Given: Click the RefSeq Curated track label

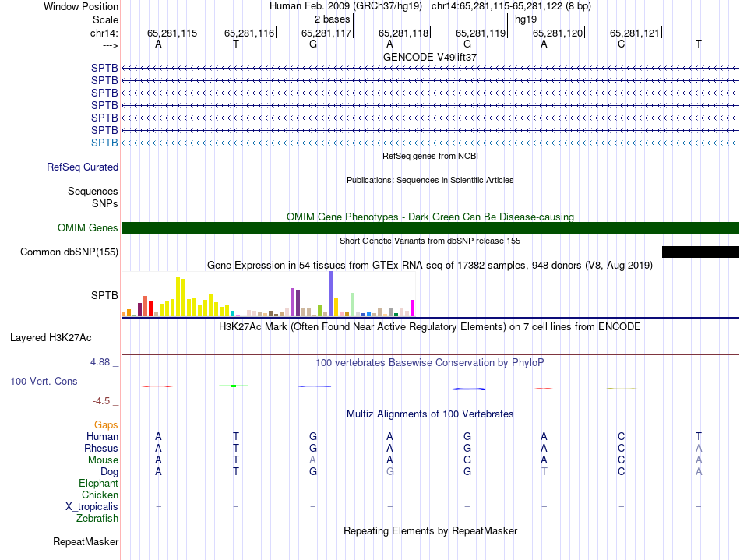Looking at the screenshot, I should pyautogui.click(x=83, y=167).
